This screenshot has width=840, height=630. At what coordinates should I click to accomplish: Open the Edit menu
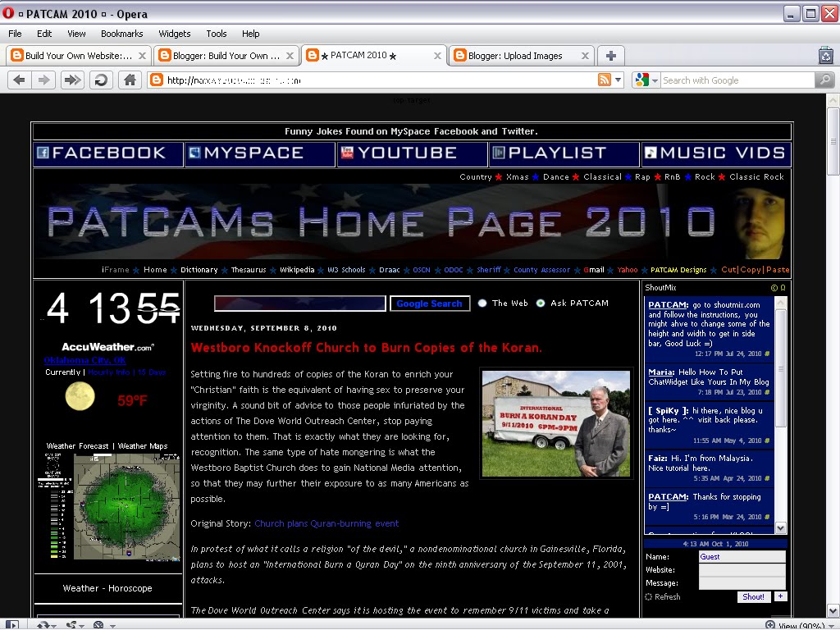point(44,34)
